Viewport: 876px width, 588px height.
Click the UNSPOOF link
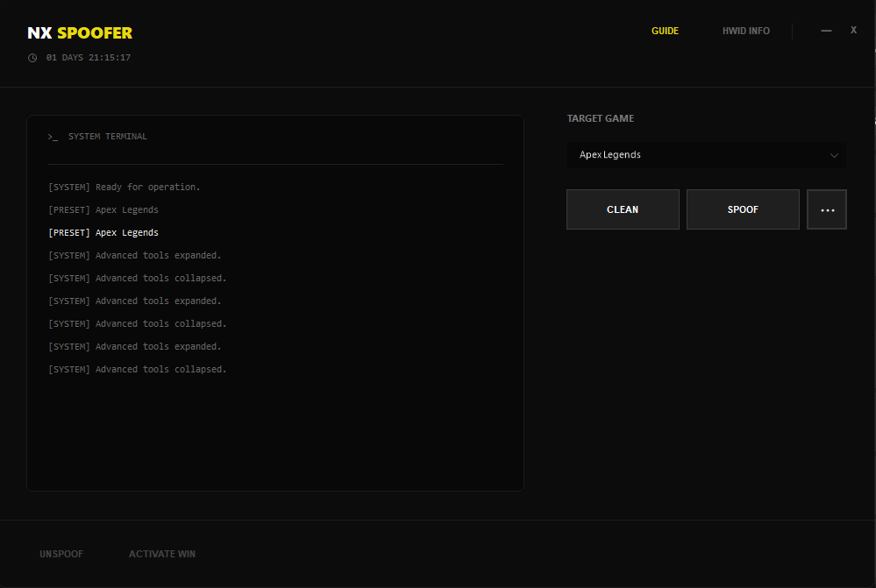[x=61, y=554]
